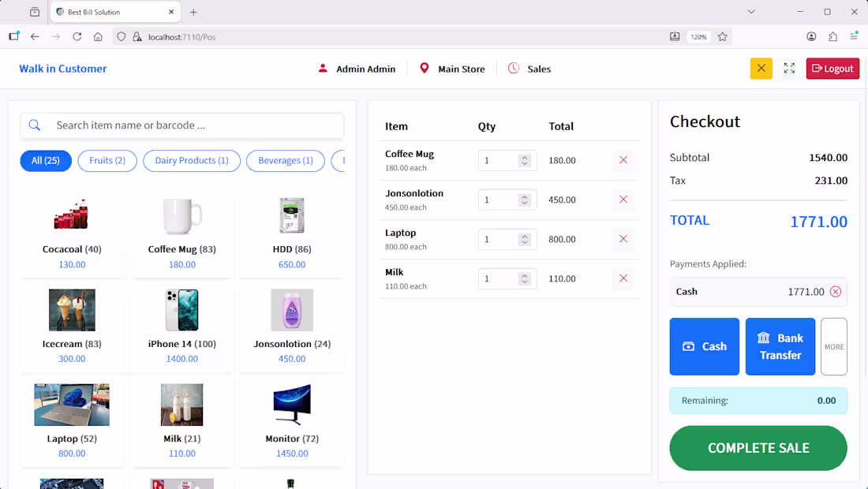Screen dimensions: 868x489
Task: Open browser extensions icon
Action: pyautogui.click(x=832, y=36)
